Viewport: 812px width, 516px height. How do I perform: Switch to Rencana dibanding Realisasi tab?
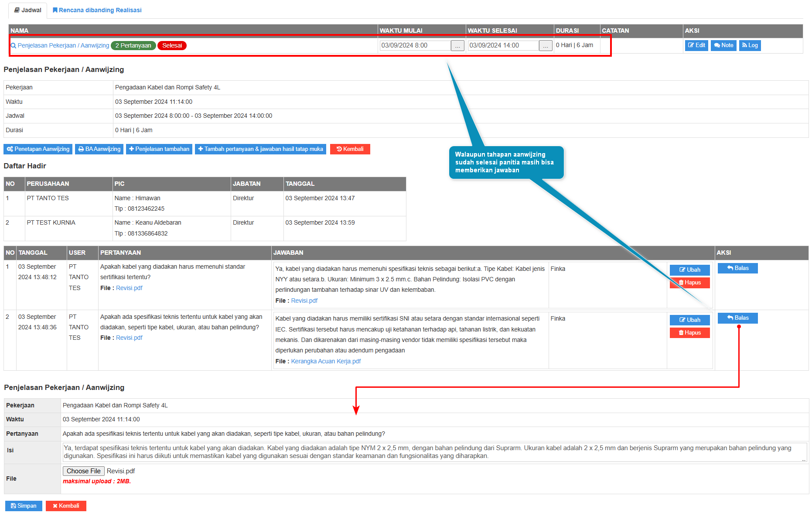pos(97,10)
